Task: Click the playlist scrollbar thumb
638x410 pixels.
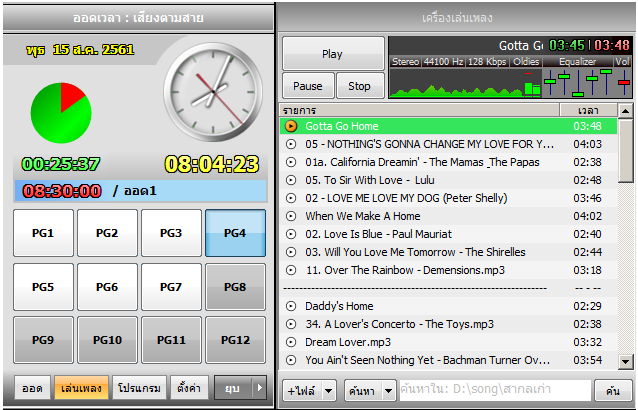Action: coord(625,150)
